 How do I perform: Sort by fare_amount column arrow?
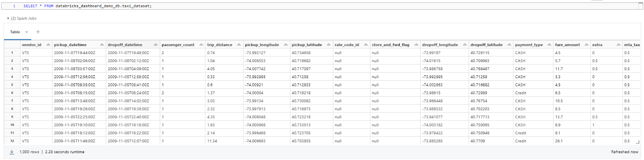(587, 45)
